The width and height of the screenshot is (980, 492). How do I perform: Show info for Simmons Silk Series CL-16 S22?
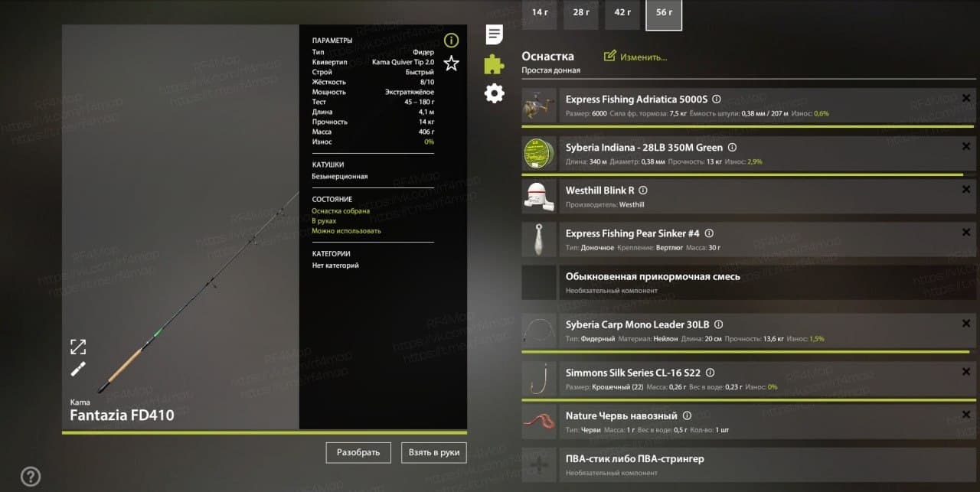710,373
